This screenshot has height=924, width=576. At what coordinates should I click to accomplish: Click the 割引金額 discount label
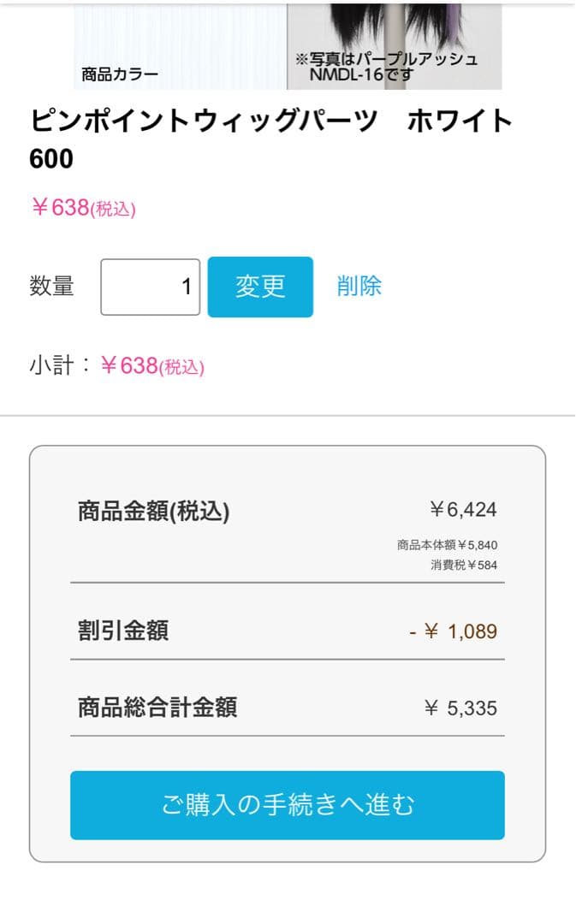(x=123, y=631)
